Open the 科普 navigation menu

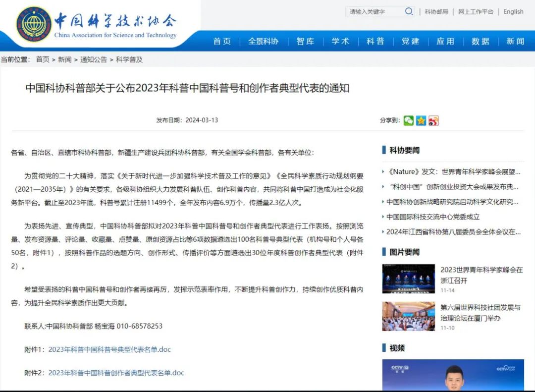pos(375,41)
